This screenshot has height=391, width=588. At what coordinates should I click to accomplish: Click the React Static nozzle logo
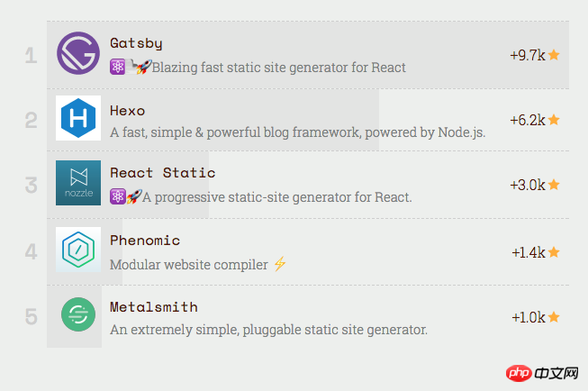pos(78,183)
